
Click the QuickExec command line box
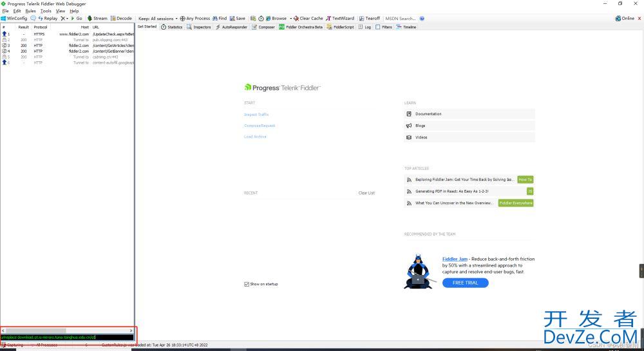(68, 337)
